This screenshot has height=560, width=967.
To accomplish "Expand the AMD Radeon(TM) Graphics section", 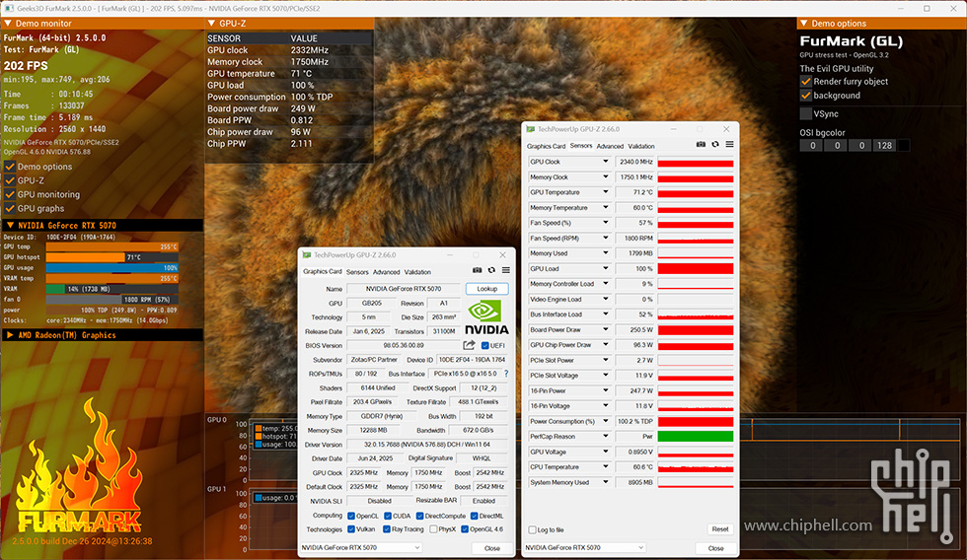I will point(10,335).
